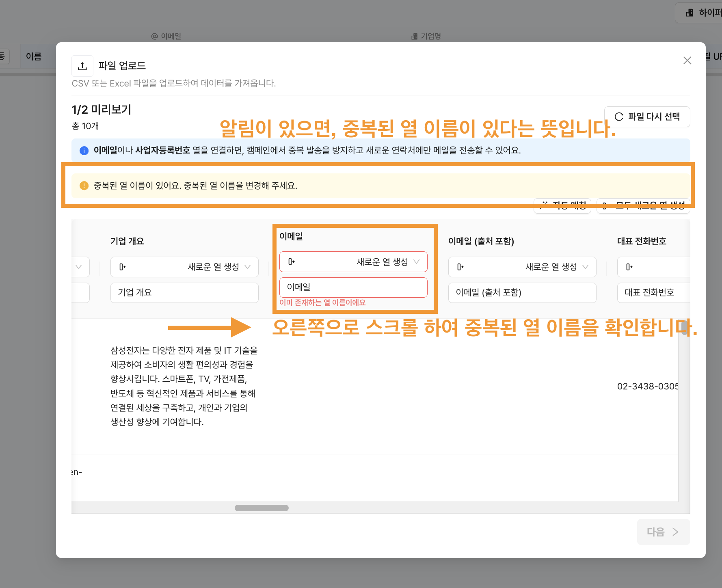Click the new-column icon in 기업 개요 dropdown

pyautogui.click(x=122, y=267)
